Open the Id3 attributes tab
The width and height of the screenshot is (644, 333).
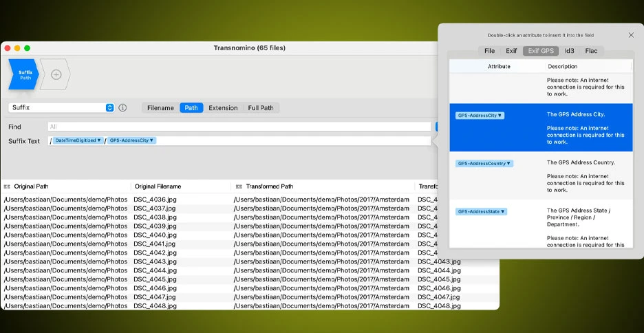(x=569, y=51)
